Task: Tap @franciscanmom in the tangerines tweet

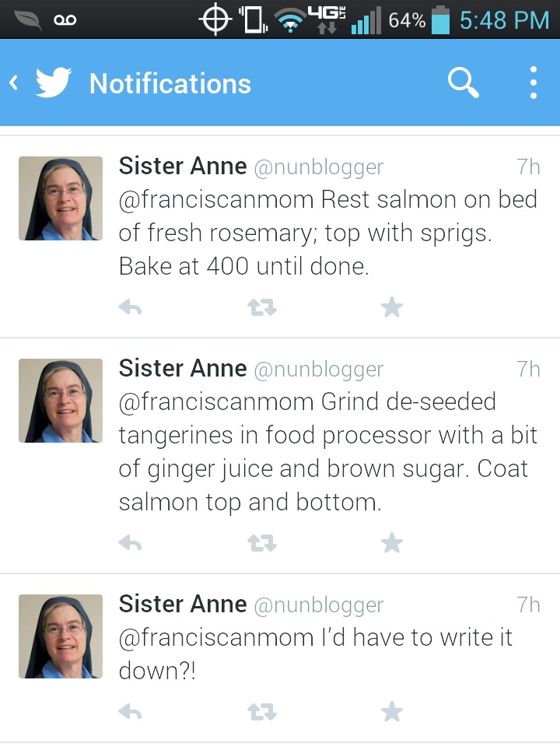Action: 216,402
